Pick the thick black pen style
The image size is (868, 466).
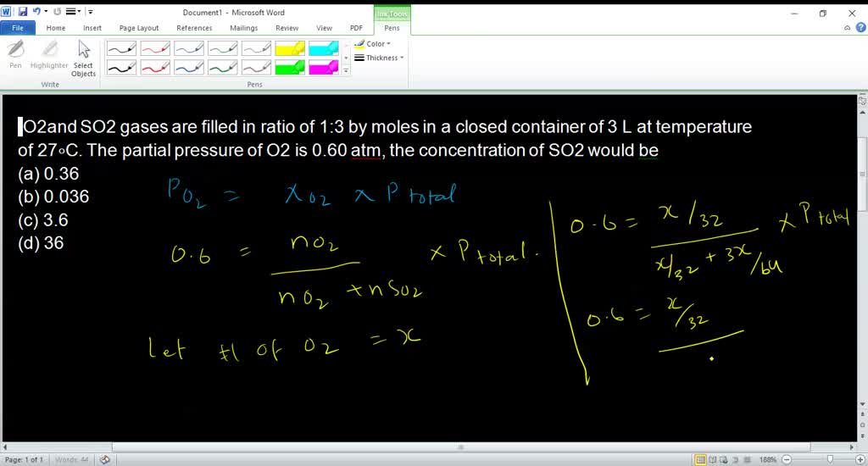click(121, 67)
